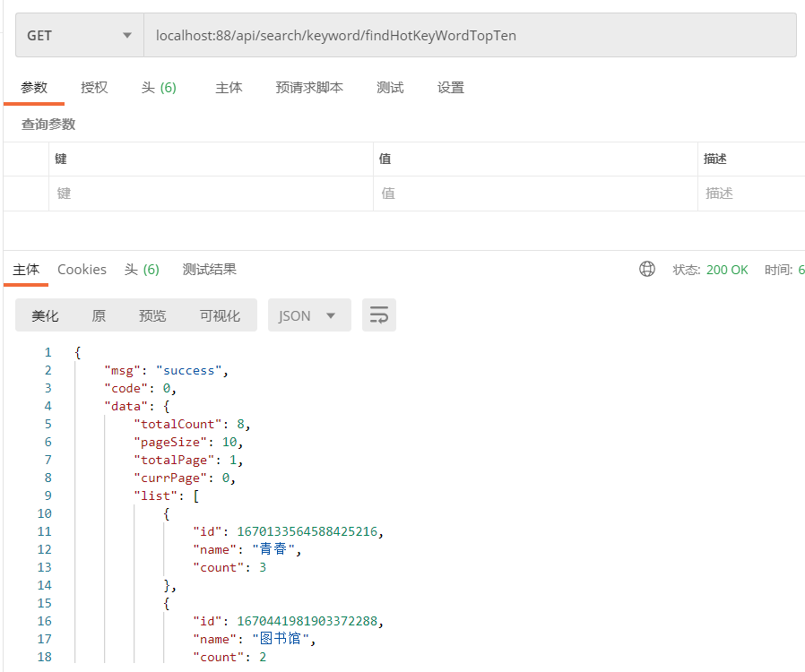Switch to the 测试结果 tab
Screen dimensions: 805x672
click(x=210, y=270)
